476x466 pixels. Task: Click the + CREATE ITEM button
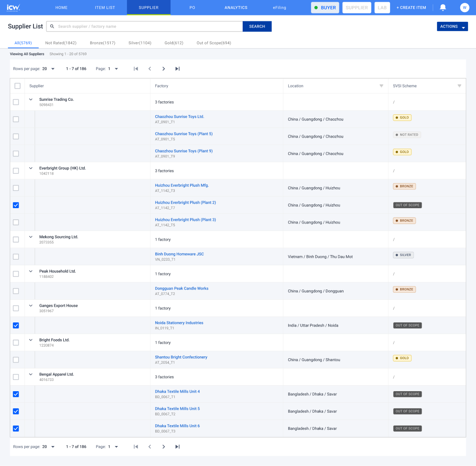411,7
